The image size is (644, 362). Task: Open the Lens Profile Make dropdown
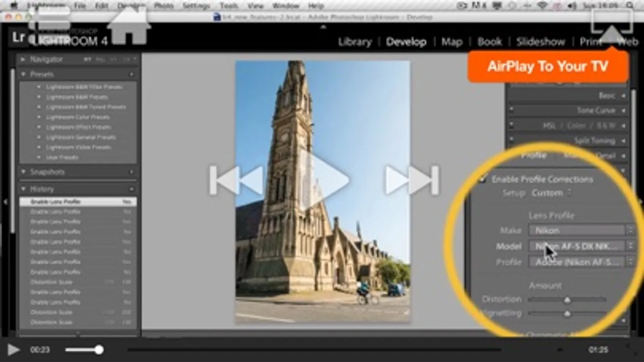pyautogui.click(x=581, y=230)
